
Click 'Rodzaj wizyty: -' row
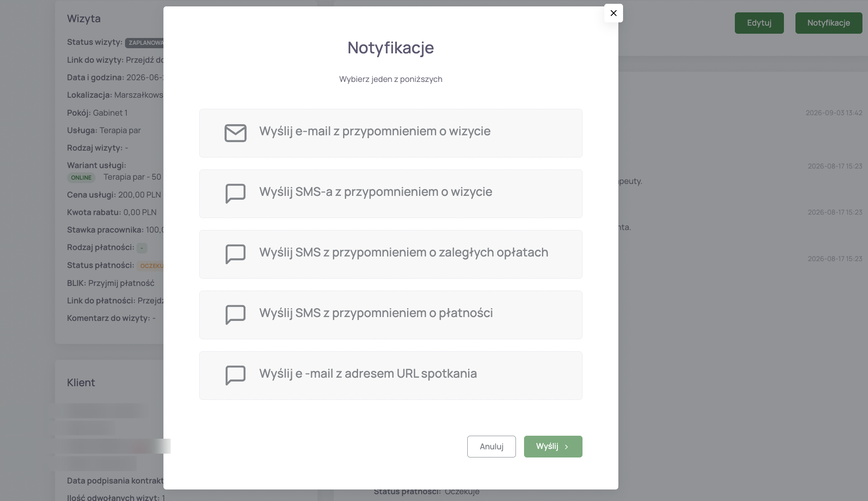click(x=98, y=148)
